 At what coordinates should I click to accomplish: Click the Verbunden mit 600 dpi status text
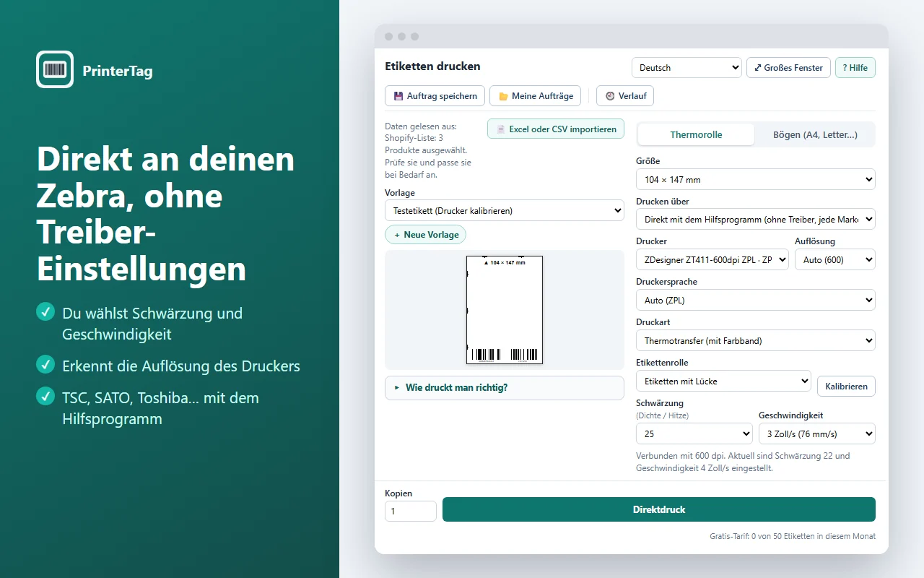pos(743,462)
